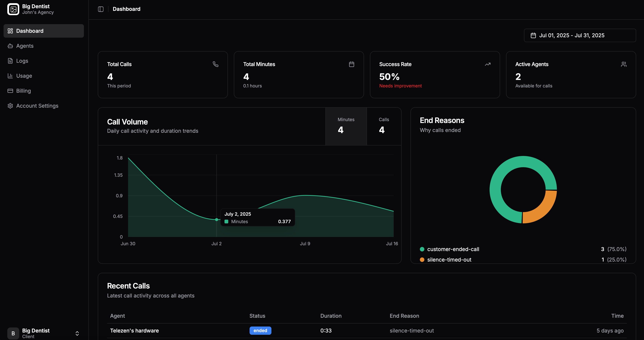
Task: Click the Billing credit card icon
Action: point(10,91)
